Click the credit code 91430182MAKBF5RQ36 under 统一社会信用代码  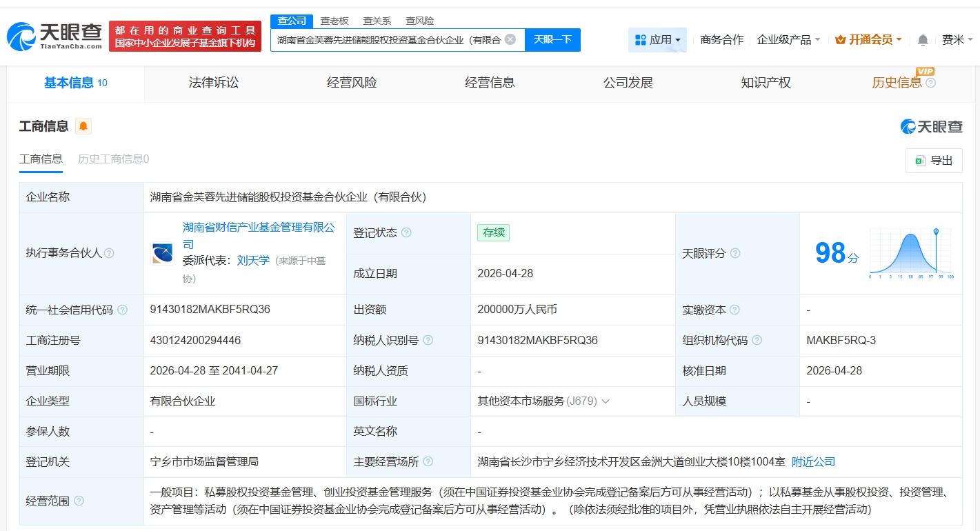coord(210,310)
